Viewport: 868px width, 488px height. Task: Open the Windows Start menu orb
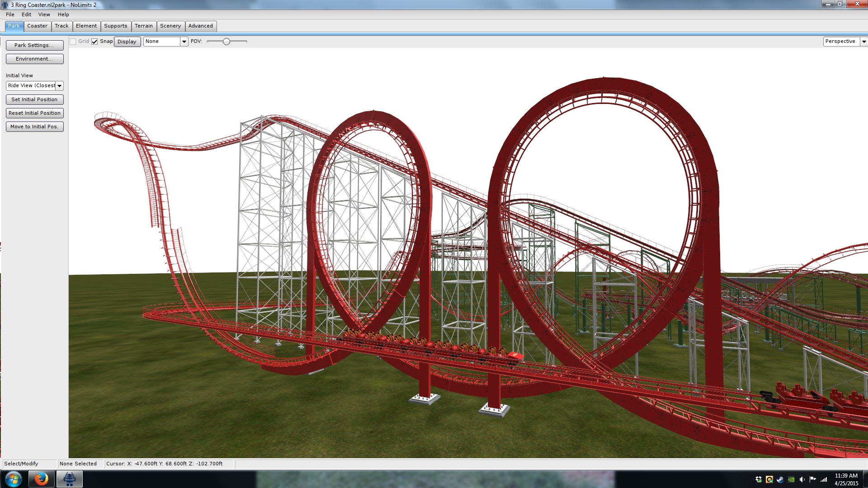tap(14, 479)
